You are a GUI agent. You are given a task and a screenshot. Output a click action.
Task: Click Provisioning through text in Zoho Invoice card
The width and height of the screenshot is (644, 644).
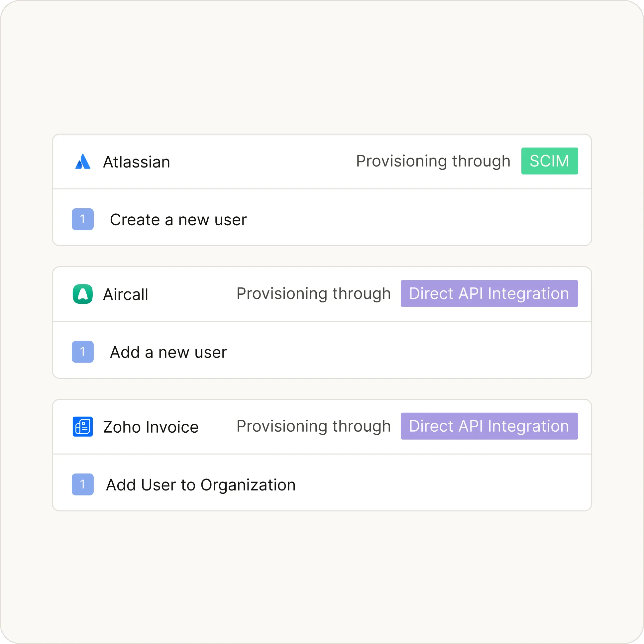coord(314,427)
